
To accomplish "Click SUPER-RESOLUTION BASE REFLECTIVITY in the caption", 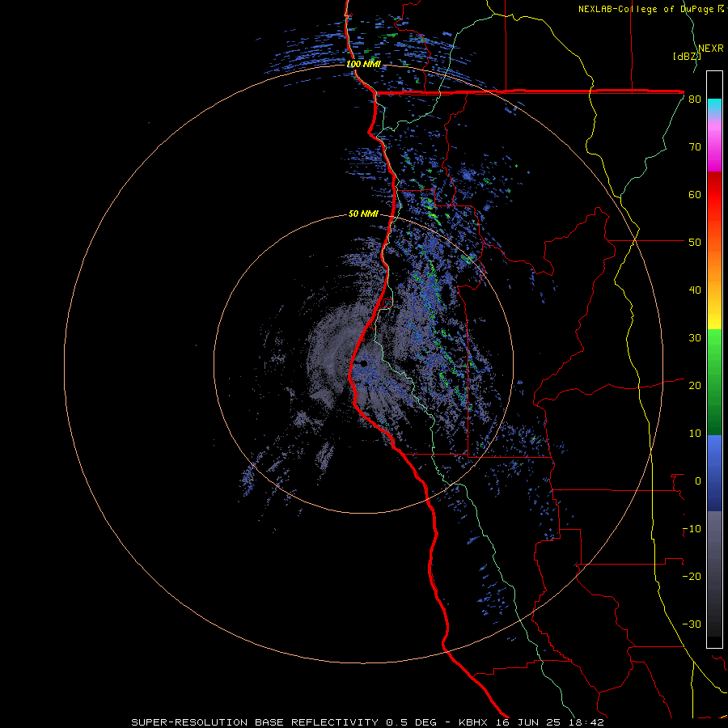I will coord(255,722).
